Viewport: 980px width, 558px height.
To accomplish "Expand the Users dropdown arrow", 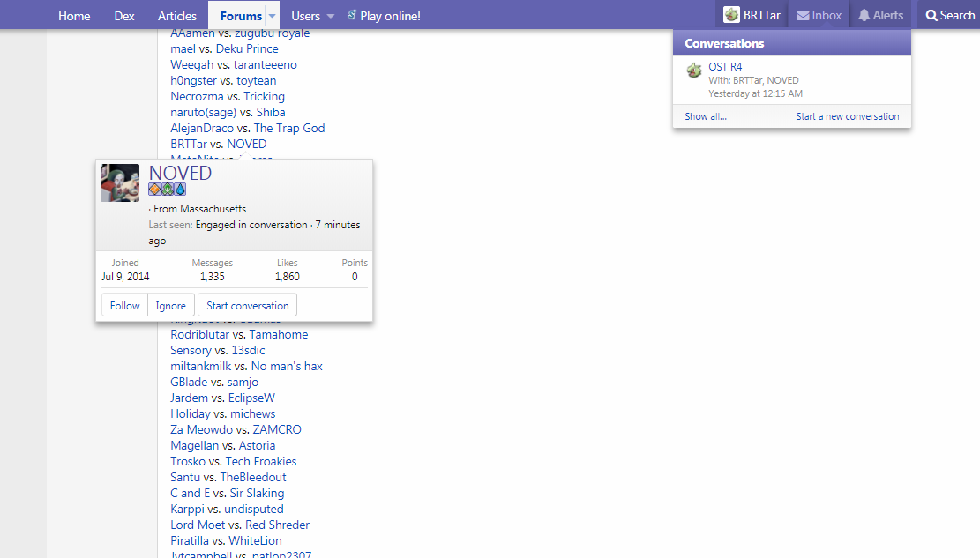I will click(331, 16).
